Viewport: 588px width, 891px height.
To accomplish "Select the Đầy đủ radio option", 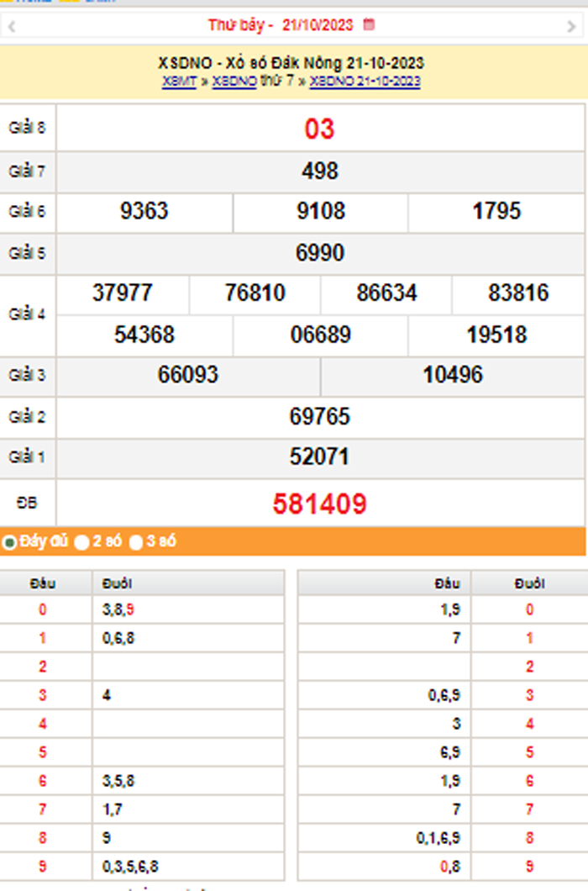I will click(9, 542).
